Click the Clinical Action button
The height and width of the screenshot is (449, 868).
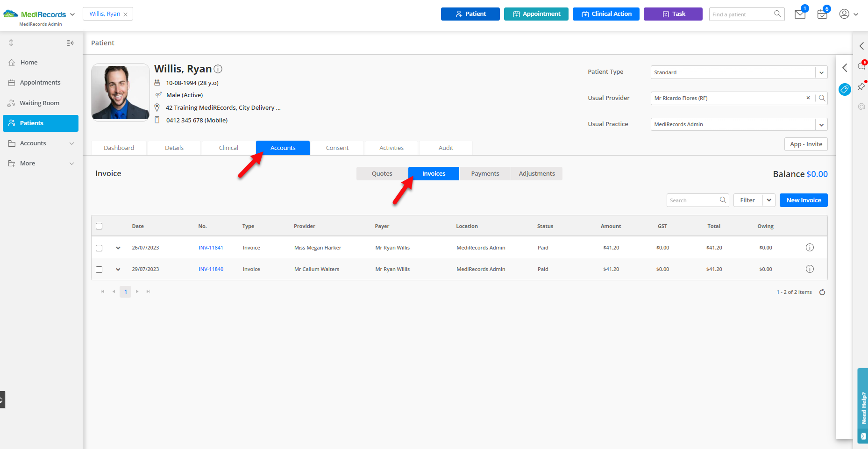tap(606, 14)
